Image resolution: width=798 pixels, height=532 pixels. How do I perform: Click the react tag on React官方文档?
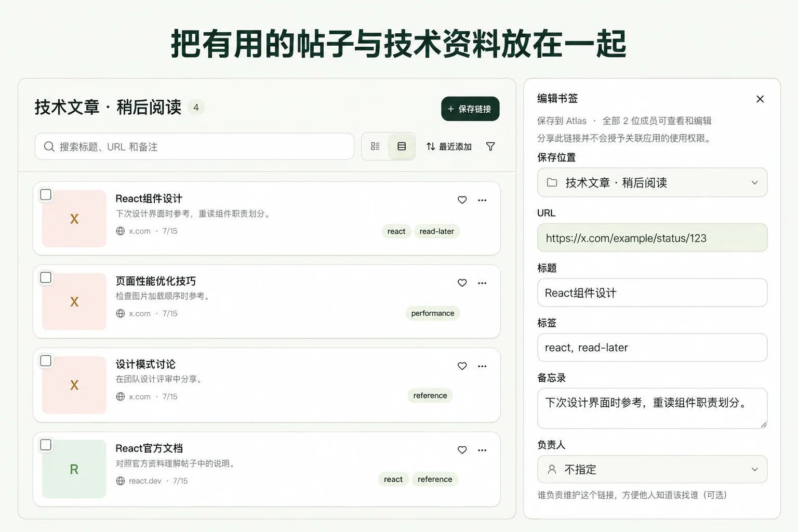pos(393,479)
